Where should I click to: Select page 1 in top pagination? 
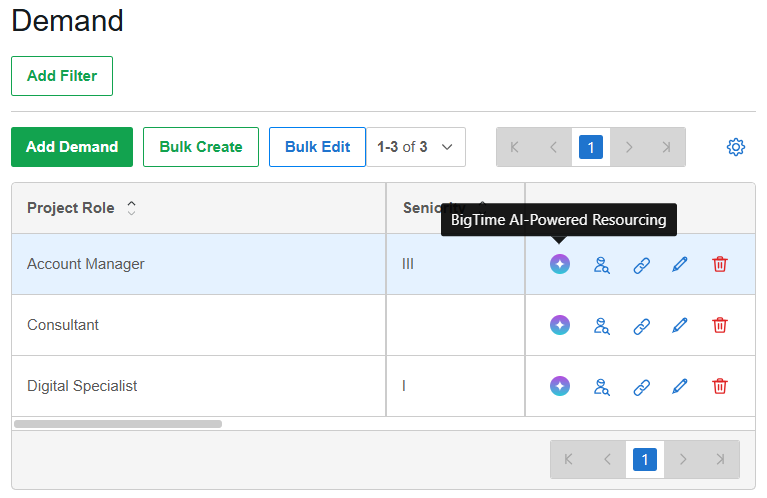(591, 147)
